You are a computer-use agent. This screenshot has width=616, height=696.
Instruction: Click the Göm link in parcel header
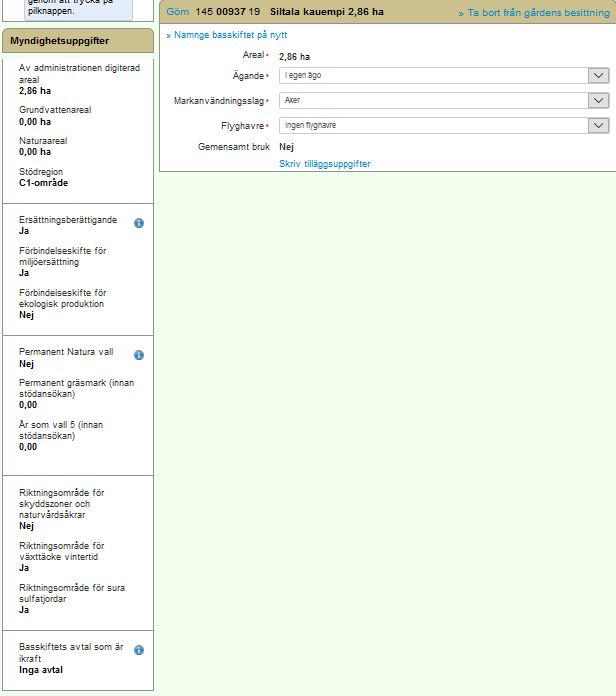pos(177,12)
